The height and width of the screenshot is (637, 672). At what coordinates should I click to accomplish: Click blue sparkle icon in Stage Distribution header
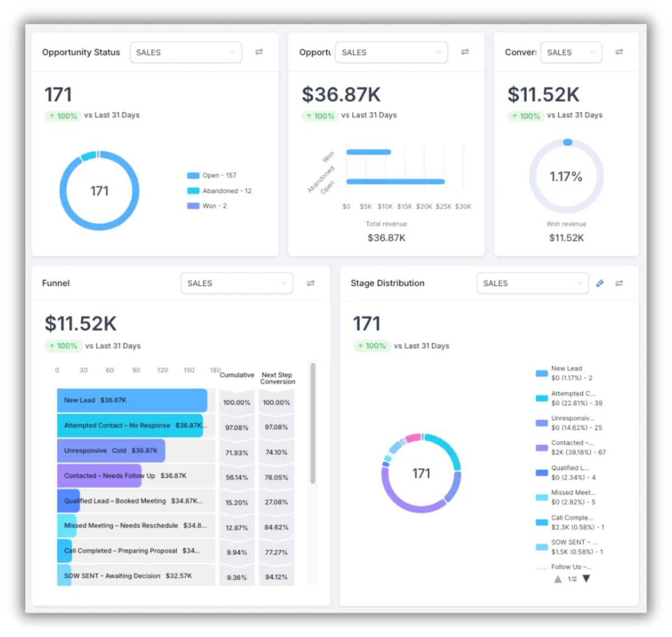(600, 283)
